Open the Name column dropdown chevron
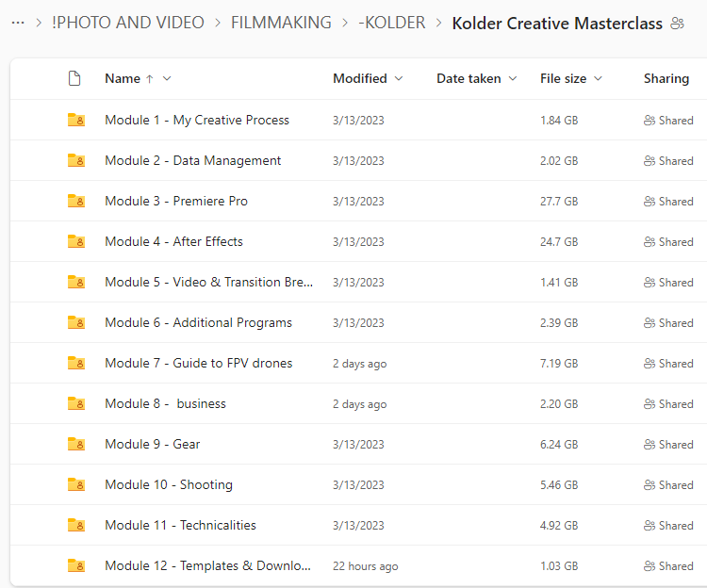The width and height of the screenshot is (707, 588). coord(167,78)
